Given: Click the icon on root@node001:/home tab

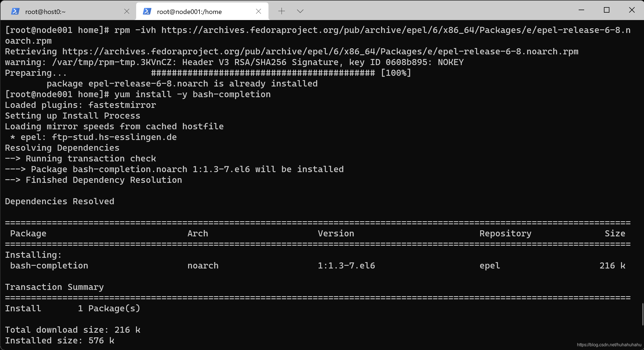Looking at the screenshot, I should point(147,11).
